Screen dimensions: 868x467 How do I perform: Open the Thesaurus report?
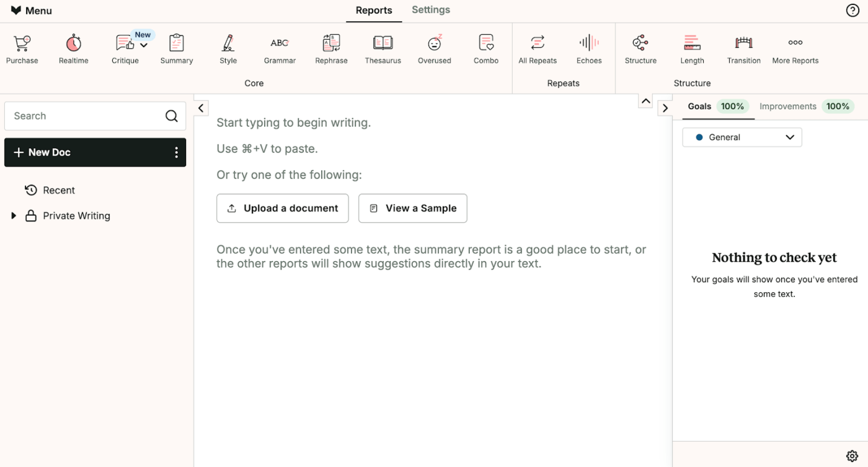point(383,50)
